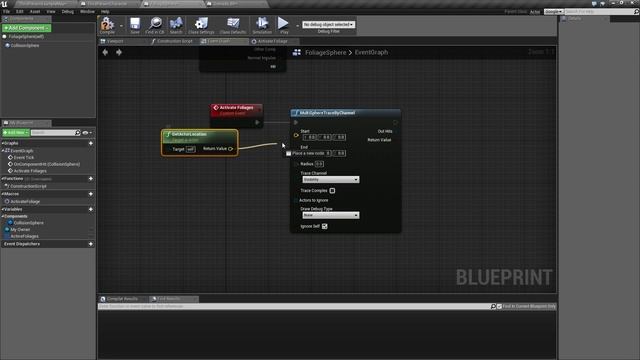Open Class Settings from the toolbar
The width and height of the screenshot is (640, 360).
[x=201, y=25]
